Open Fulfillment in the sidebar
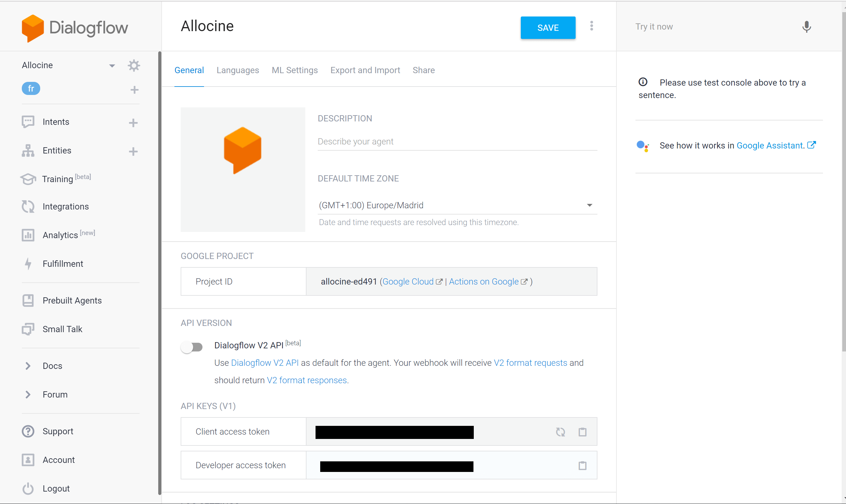846x504 pixels. click(x=63, y=264)
